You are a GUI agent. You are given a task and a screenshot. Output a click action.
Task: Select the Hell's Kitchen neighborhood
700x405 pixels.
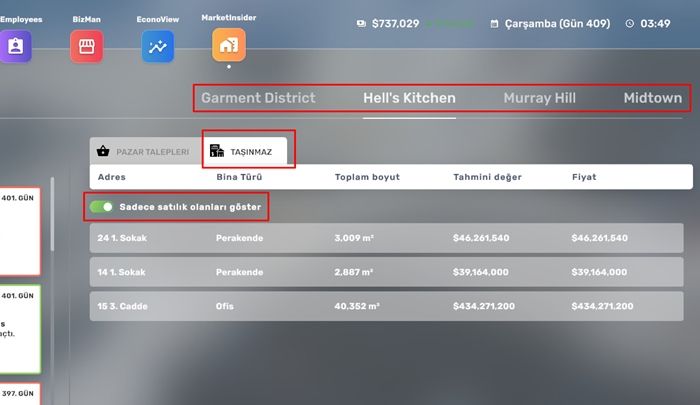point(409,98)
